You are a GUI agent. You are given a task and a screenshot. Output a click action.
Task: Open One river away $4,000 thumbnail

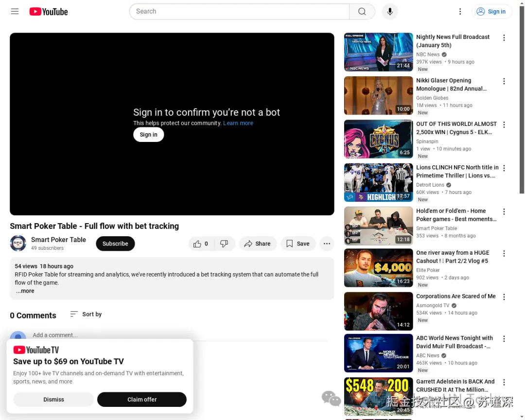378,268
